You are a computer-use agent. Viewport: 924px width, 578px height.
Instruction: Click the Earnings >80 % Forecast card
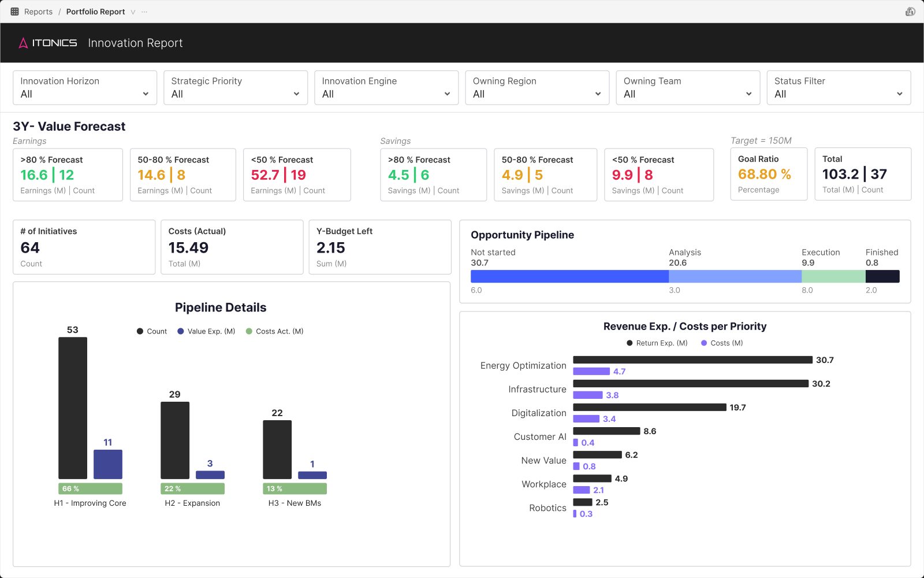68,175
